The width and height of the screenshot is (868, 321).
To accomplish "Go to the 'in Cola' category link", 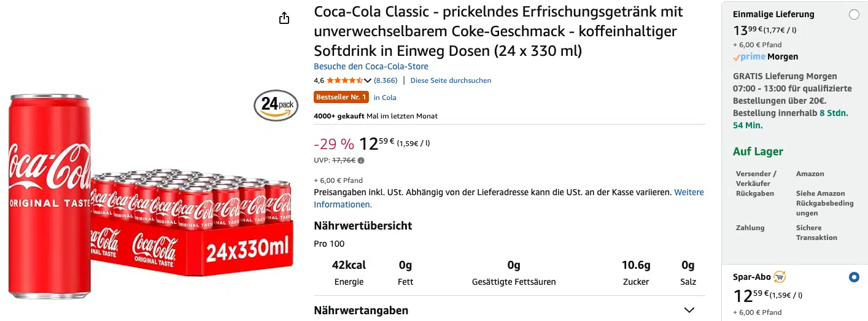I will (385, 97).
